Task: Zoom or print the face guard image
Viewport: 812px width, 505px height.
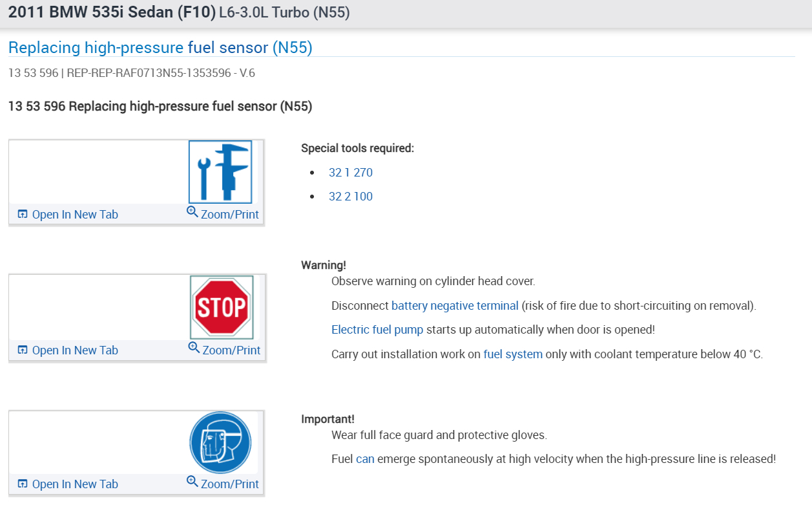Action: coord(229,484)
